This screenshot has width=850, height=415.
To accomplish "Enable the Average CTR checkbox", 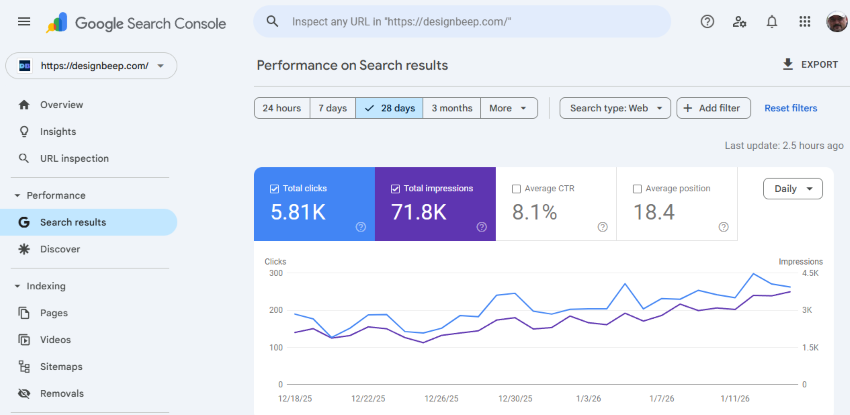I will point(516,188).
